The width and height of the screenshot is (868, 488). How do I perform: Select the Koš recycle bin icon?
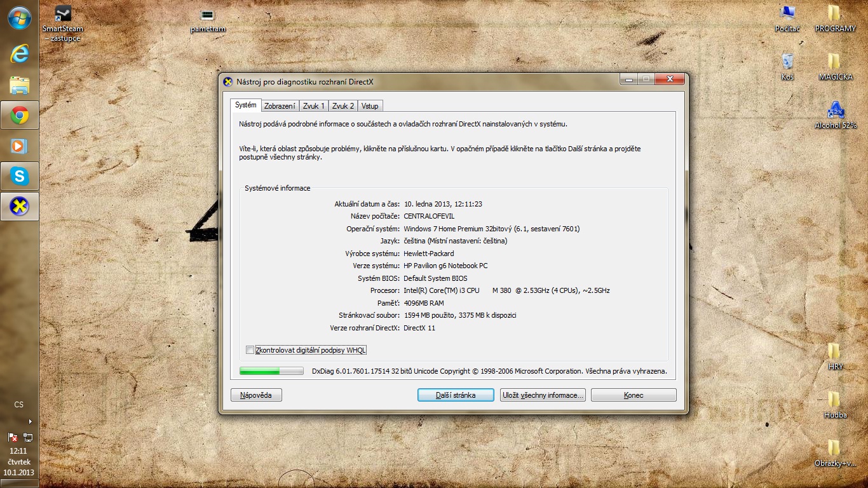[787, 67]
